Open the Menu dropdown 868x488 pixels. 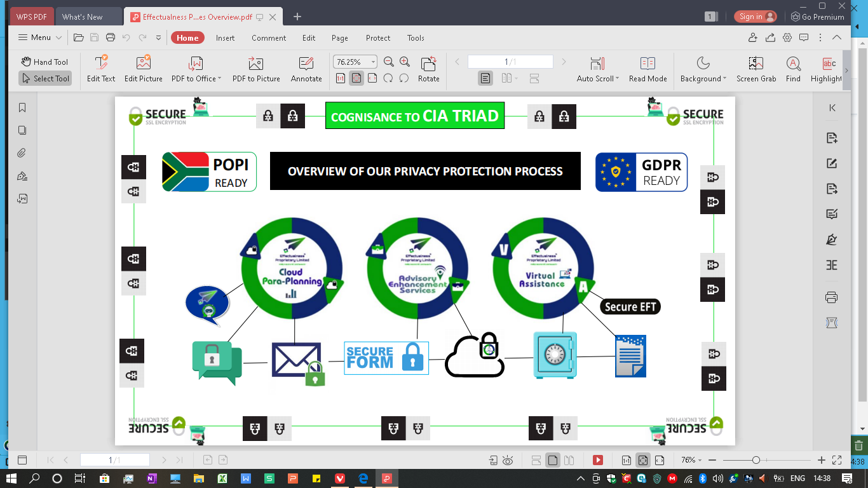[40, 37]
